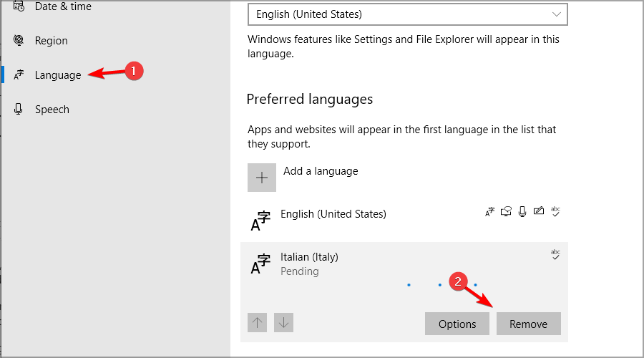The image size is (644, 358).
Task: Click the Region globe icon in sidebar
Action: (x=19, y=40)
